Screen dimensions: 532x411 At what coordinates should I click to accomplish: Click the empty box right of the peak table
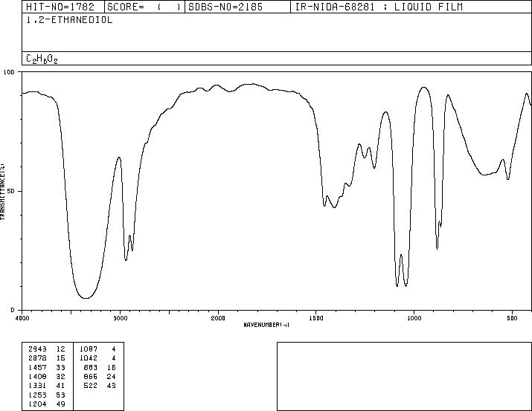405,376
